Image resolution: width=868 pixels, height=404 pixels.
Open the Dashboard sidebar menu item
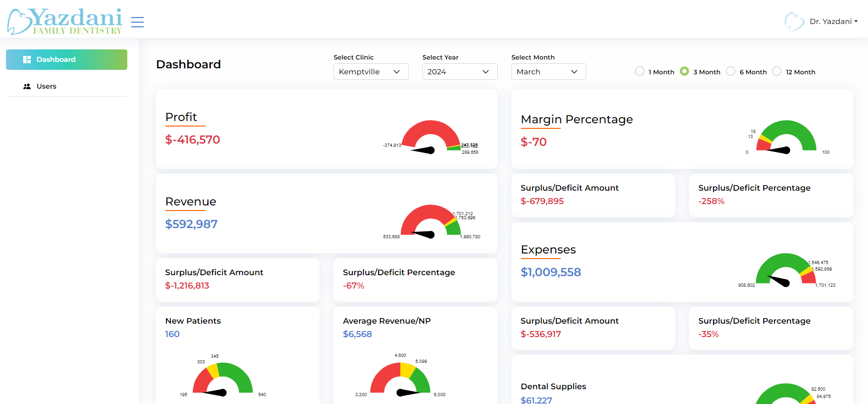point(66,60)
